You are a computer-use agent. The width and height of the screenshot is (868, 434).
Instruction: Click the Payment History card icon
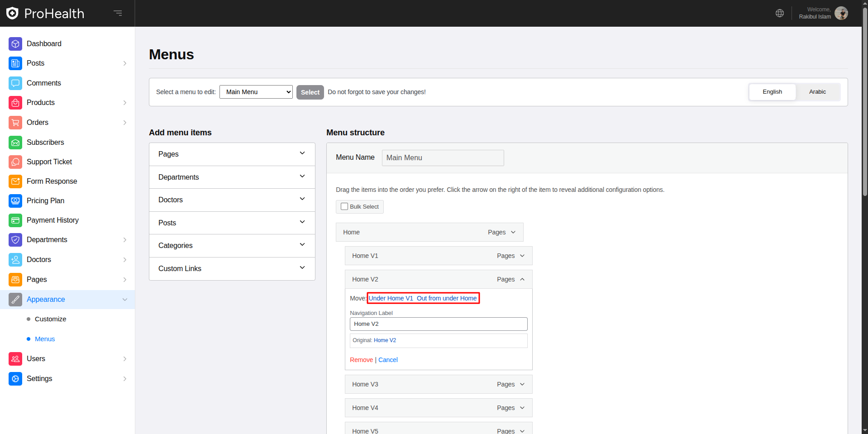coord(15,220)
